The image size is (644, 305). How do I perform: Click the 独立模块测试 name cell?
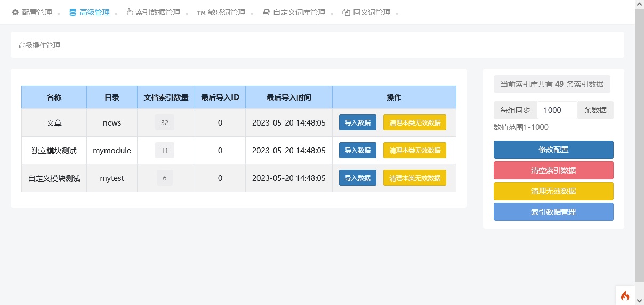pyautogui.click(x=54, y=150)
